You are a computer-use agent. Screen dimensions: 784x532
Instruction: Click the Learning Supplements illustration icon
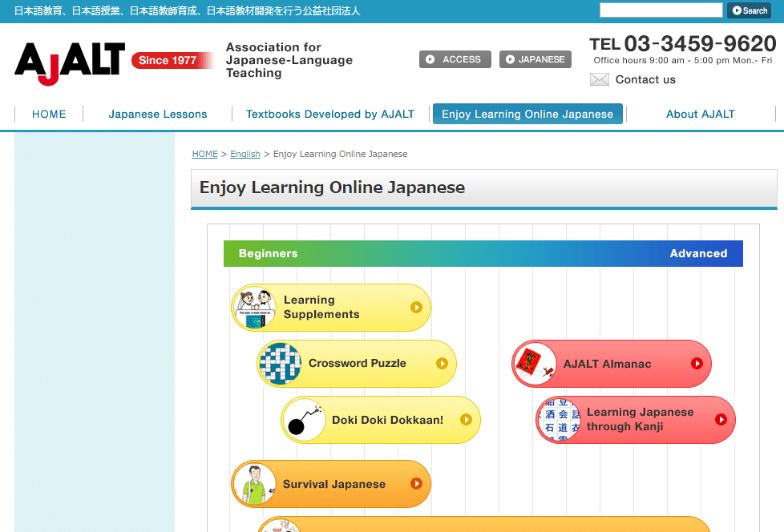[x=255, y=308]
